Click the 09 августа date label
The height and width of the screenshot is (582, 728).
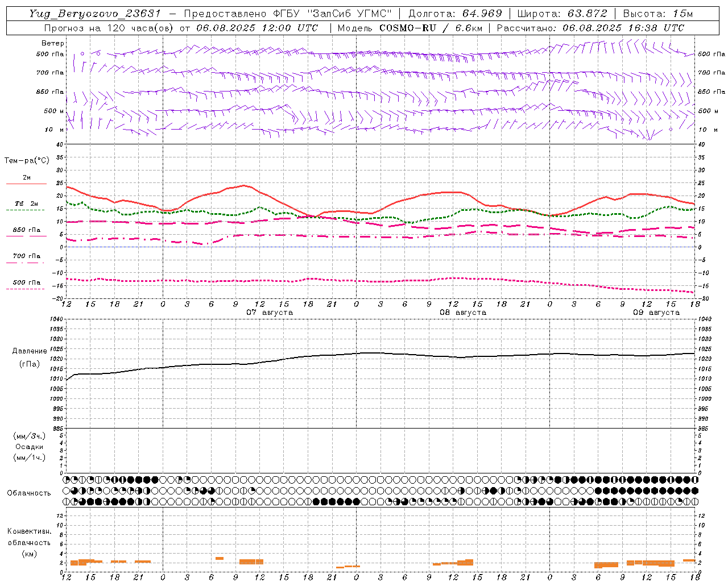point(656,313)
